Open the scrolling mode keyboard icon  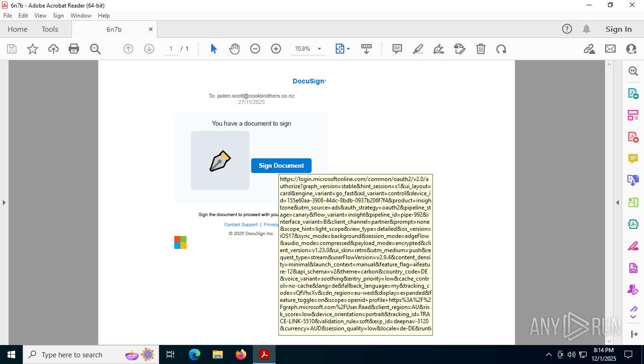[367, 49]
